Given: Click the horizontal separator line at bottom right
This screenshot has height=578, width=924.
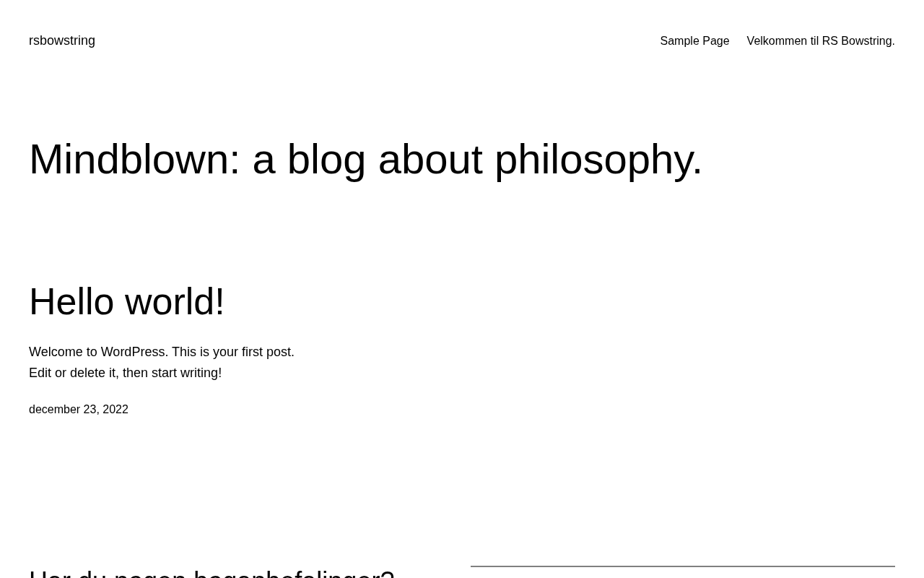Looking at the screenshot, I should pos(682,566).
